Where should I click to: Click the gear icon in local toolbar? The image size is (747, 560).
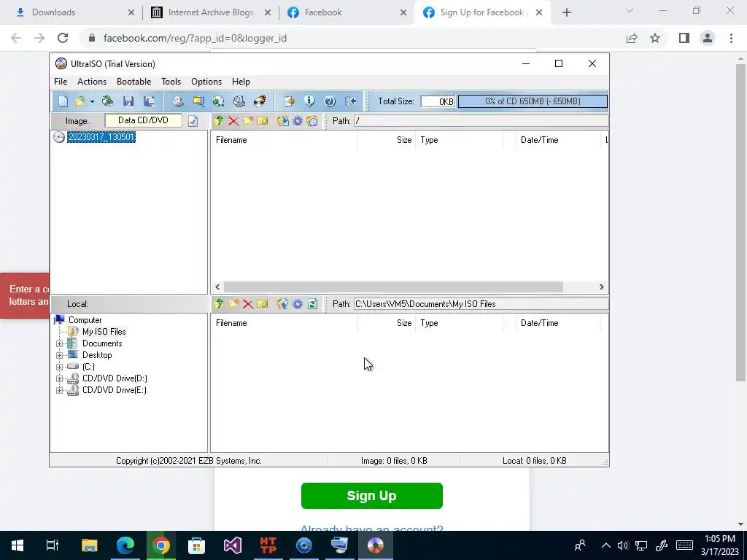pyautogui.click(x=298, y=304)
